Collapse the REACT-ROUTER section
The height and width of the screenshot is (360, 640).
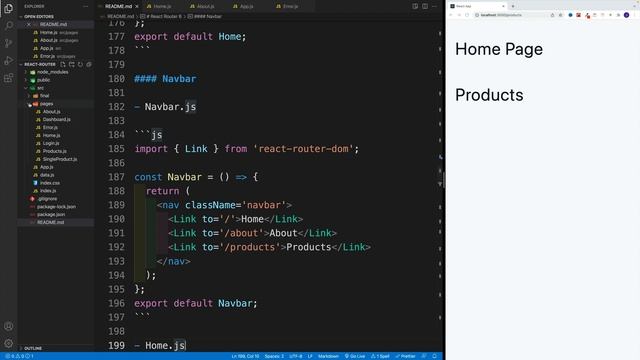40,64
